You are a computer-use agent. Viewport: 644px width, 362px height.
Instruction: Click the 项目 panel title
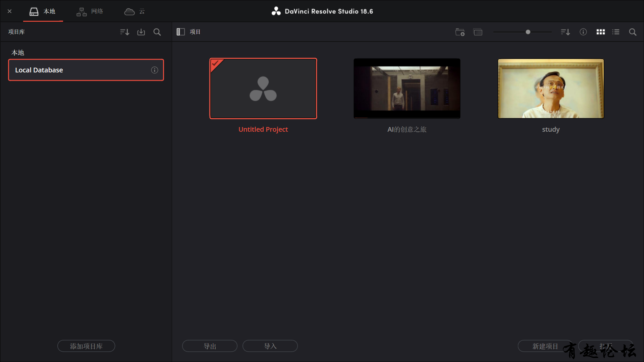tap(195, 32)
